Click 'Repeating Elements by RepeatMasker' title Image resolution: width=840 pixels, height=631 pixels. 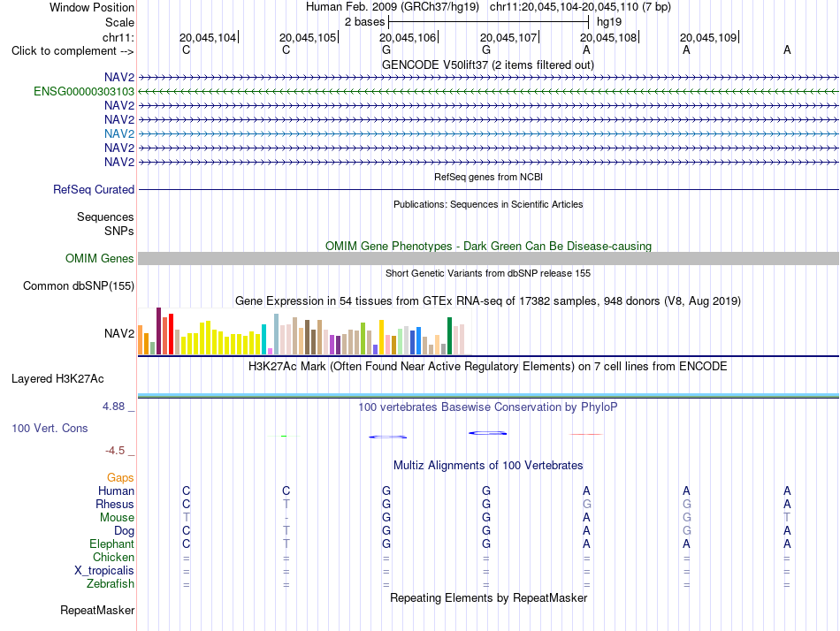(489, 597)
